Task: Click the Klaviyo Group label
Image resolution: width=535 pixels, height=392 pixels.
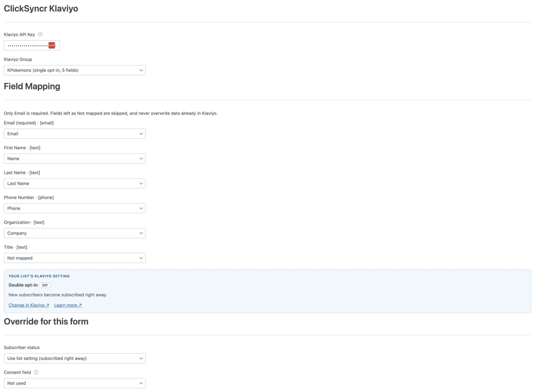Action: click(x=18, y=60)
